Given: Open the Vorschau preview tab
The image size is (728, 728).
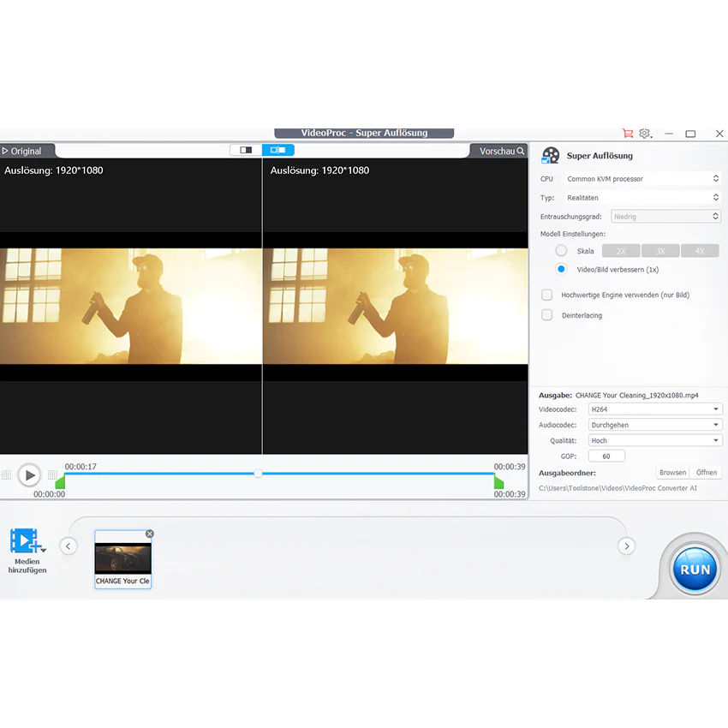Looking at the screenshot, I should pyautogui.click(x=500, y=151).
